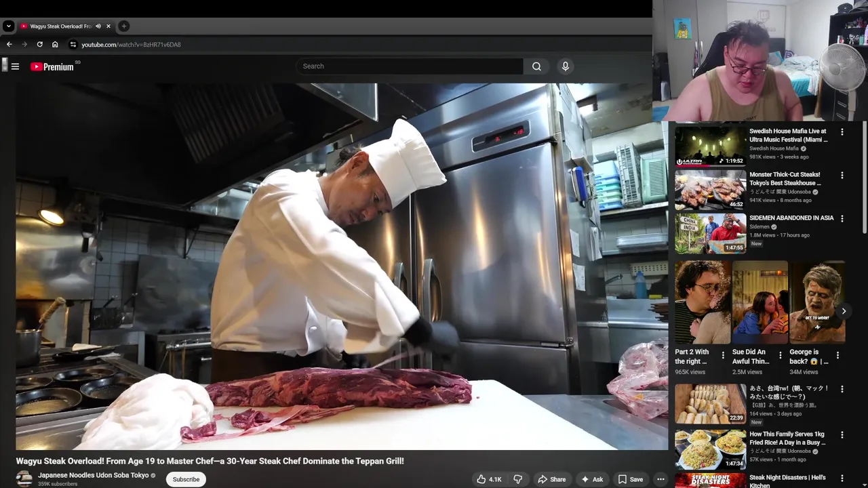Reload the page with refresh icon
868x488 pixels.
(x=39, y=44)
